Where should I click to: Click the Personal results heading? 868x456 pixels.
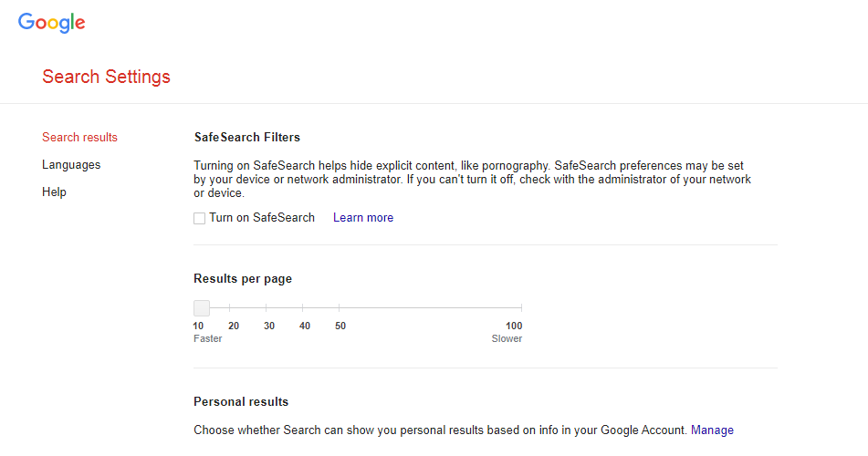(241, 402)
